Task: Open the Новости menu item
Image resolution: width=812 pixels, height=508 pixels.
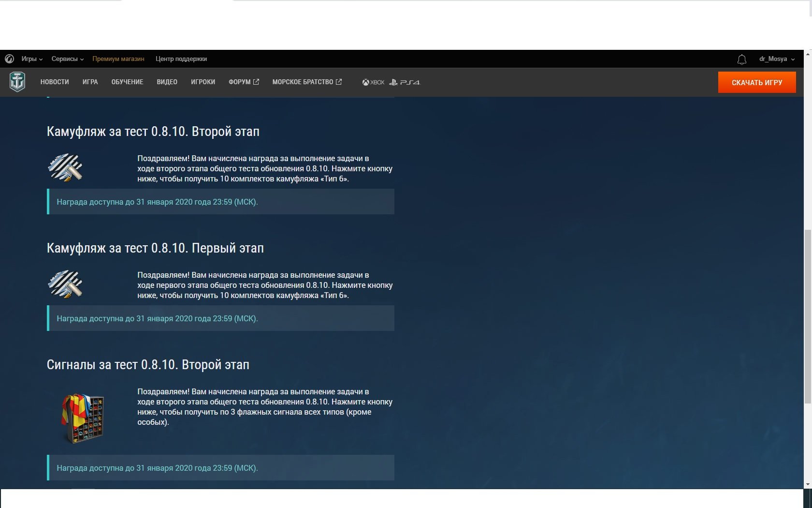Action: (55, 82)
